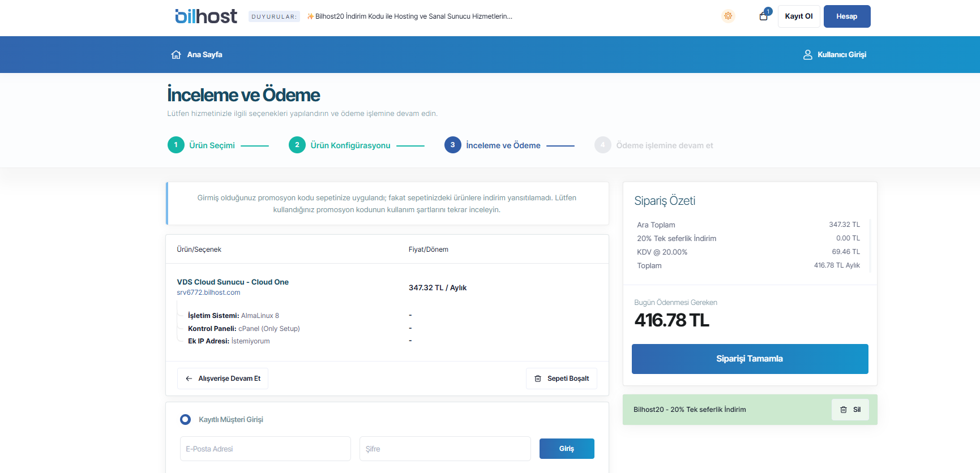980x473 pixels.
Task: Click the 416.78 TL due today amount
Action: [671, 320]
